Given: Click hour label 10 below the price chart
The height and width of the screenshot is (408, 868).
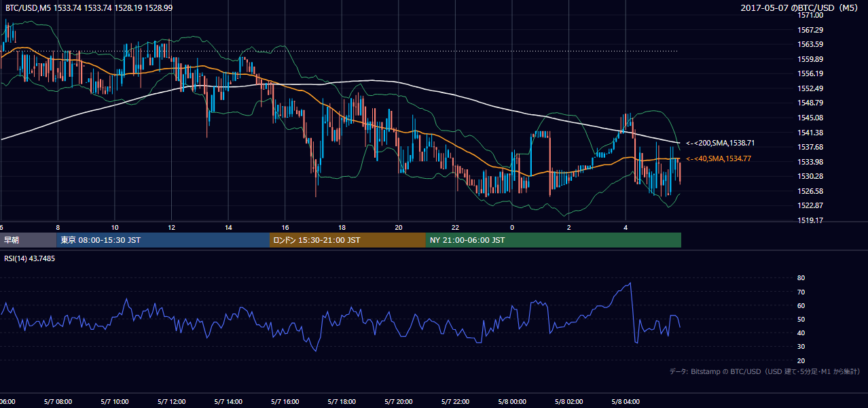Looking at the screenshot, I should pos(115,227).
